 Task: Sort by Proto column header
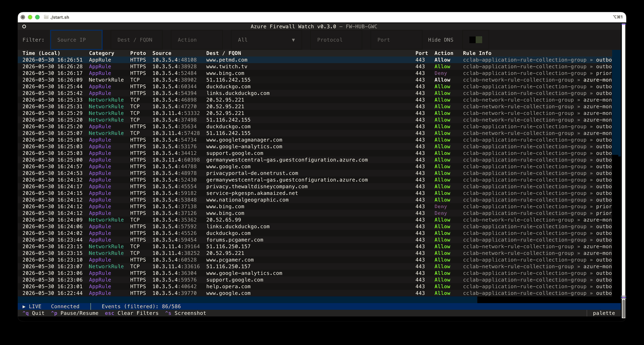coord(138,53)
